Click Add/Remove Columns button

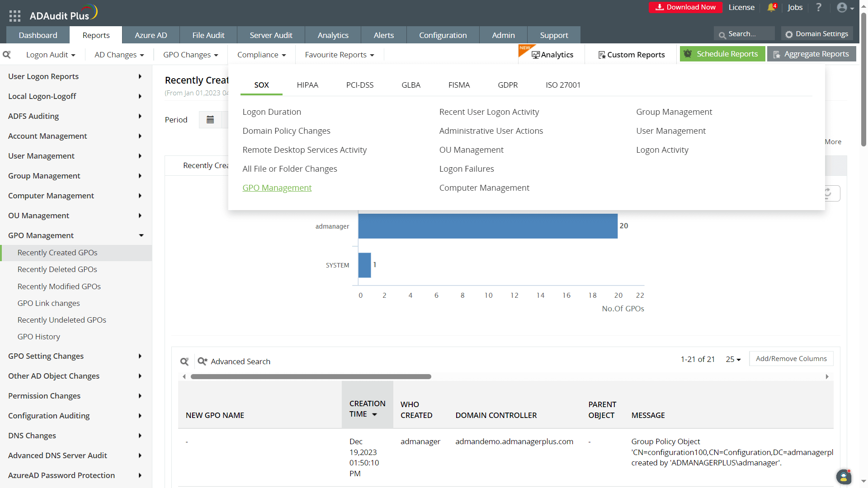(791, 359)
